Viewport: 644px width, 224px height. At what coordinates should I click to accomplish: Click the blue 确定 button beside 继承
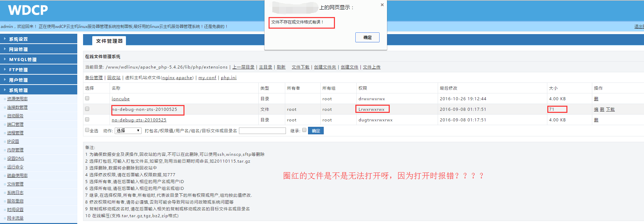pyautogui.click(x=316, y=131)
